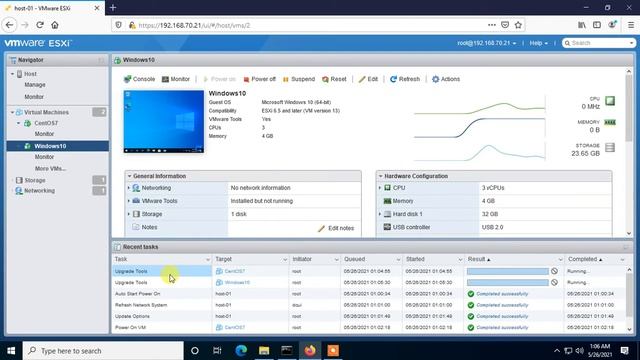Open CentOS7 link in Upgrade Tools row
The width and height of the screenshot is (640, 360).
pos(234,271)
